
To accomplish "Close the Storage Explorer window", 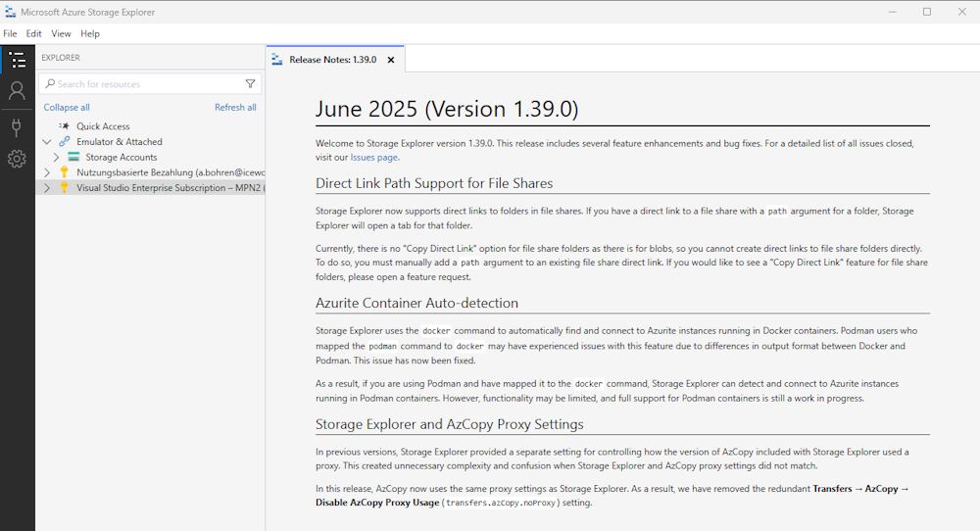I will tap(962, 12).
